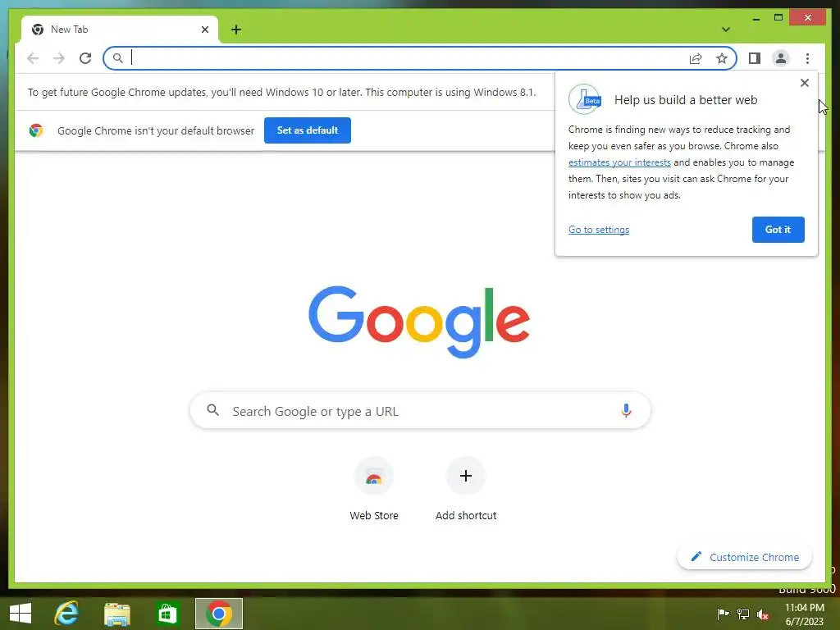Image resolution: width=840 pixels, height=630 pixels.
Task: Open the Windows Start button
Action: click(x=21, y=614)
